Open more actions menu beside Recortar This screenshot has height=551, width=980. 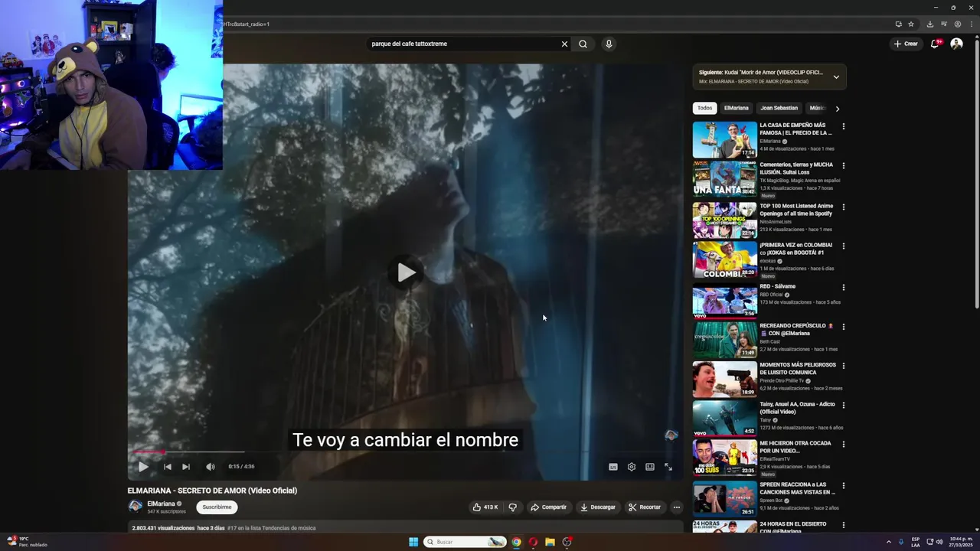click(676, 507)
